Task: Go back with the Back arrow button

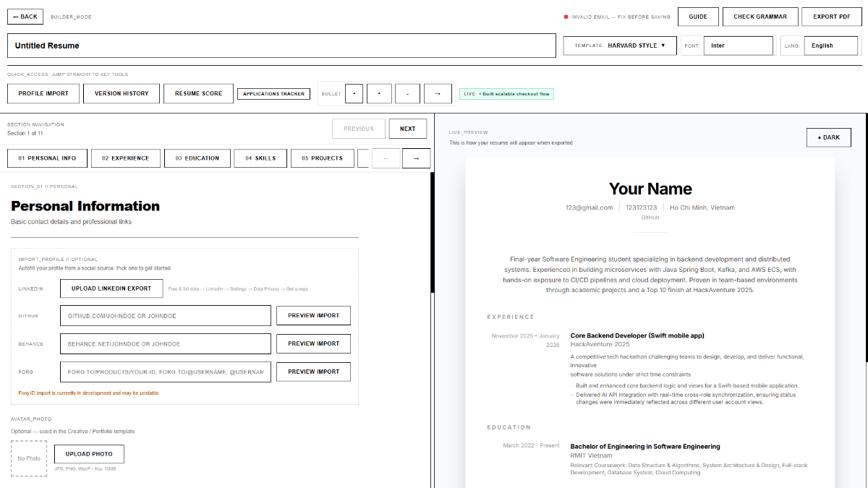Action: pyautogui.click(x=25, y=17)
